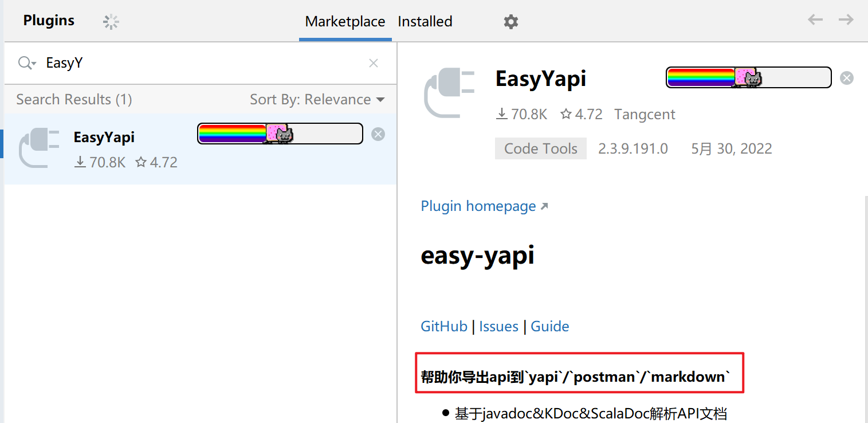Screen dimensions: 868x423
Task: Click the description scrollbar on right edge
Action: 865,310
